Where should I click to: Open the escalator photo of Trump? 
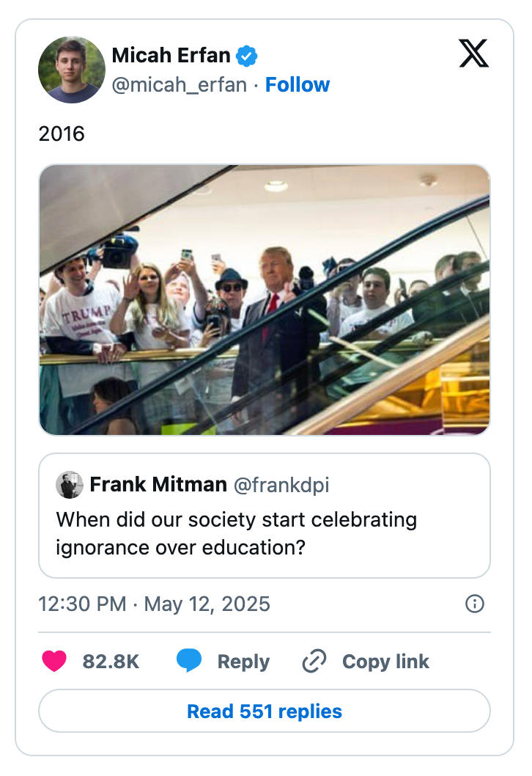[x=265, y=299]
